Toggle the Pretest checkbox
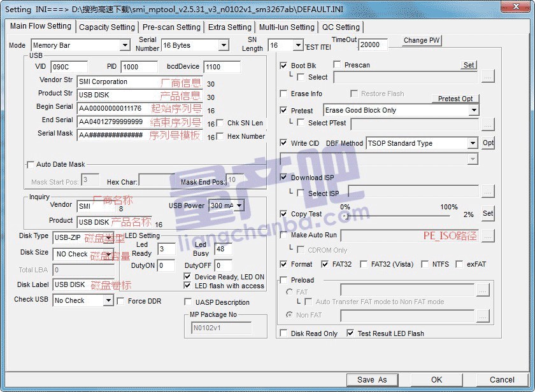Screen dimensions: 535x392 point(283,111)
